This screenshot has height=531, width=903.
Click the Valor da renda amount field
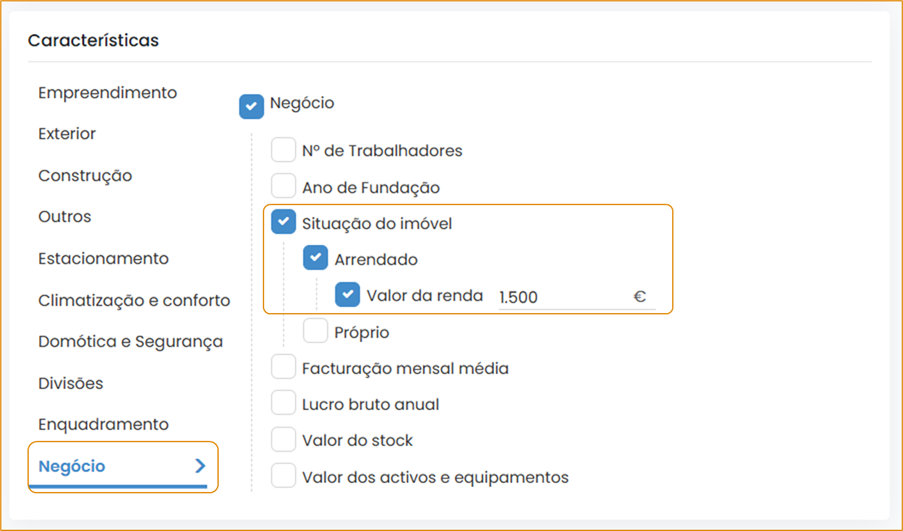point(560,297)
